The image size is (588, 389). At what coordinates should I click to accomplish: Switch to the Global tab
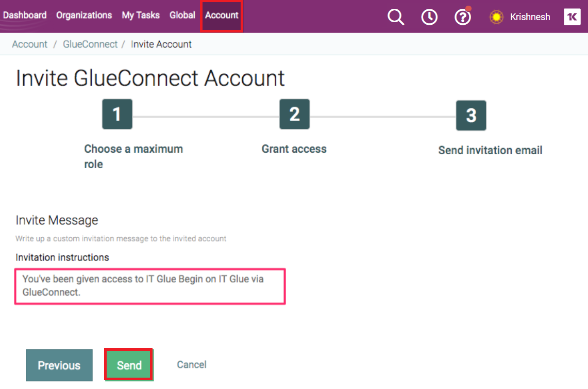[x=182, y=15]
